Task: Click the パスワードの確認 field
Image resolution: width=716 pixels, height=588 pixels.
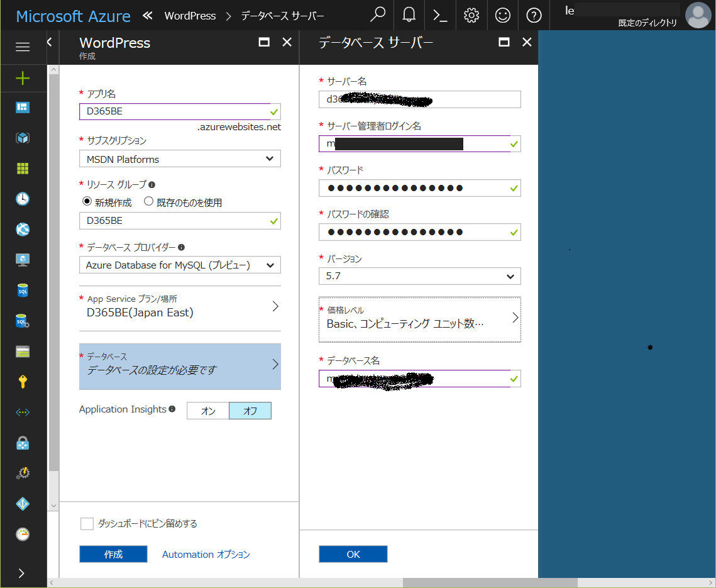Action: coord(420,232)
